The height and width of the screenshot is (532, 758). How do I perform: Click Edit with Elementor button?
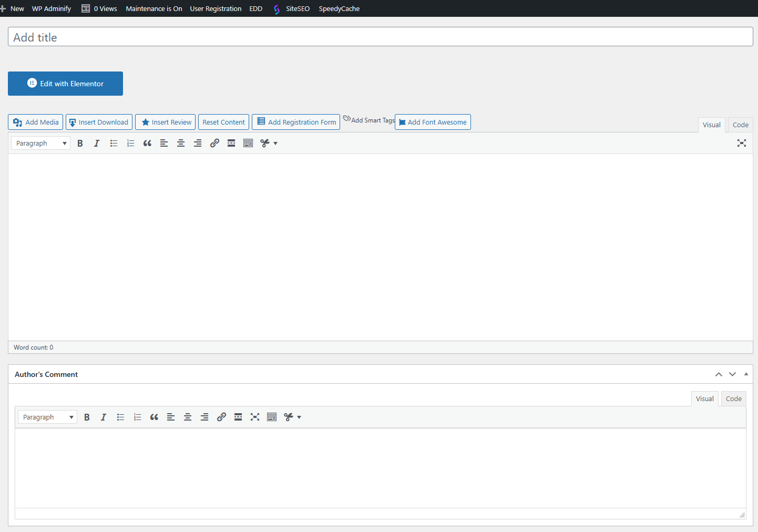(65, 84)
